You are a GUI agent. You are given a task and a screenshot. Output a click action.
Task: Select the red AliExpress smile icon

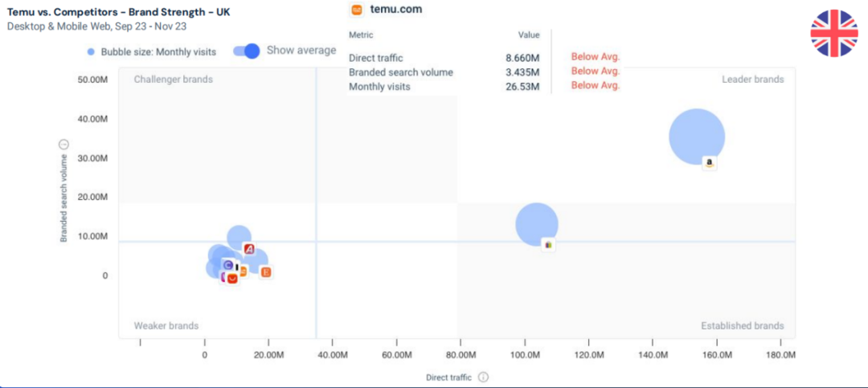tap(232, 278)
